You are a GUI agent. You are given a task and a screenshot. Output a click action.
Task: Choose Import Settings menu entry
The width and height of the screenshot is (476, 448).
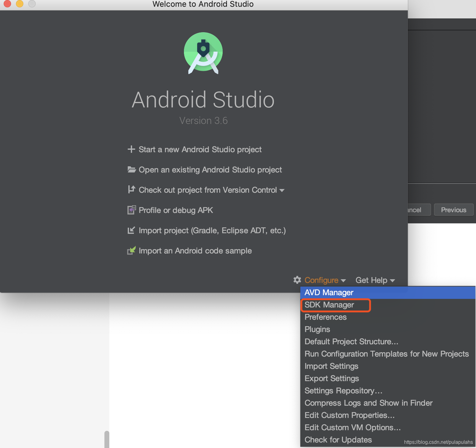[x=388, y=366]
